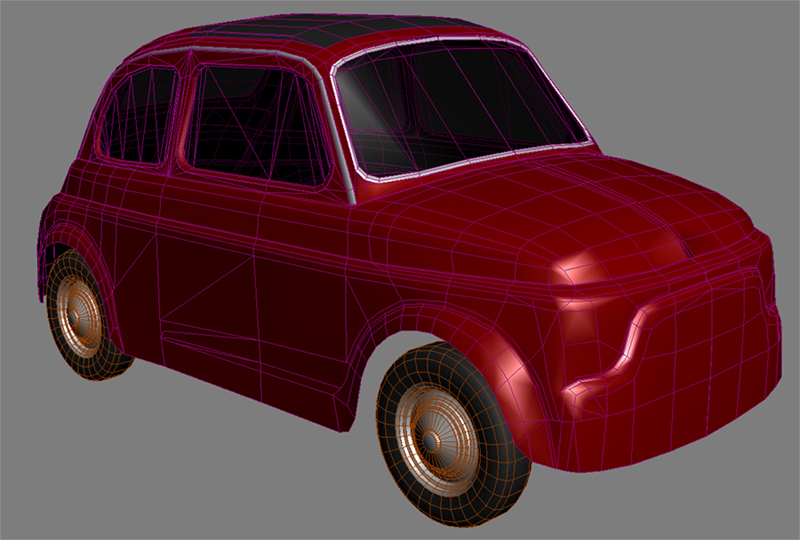Image resolution: width=800 pixels, height=540 pixels.
Task: Select the rear wheel's copper hubcap
Action: (81, 312)
